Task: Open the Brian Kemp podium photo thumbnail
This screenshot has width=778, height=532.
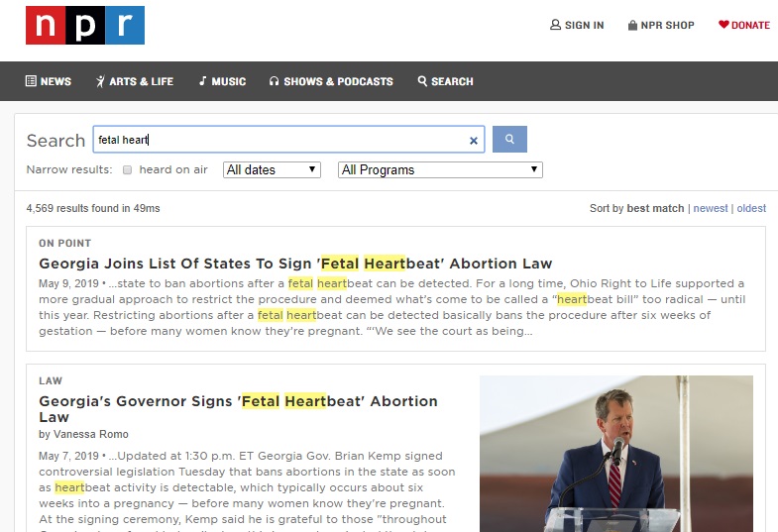Action: point(616,453)
